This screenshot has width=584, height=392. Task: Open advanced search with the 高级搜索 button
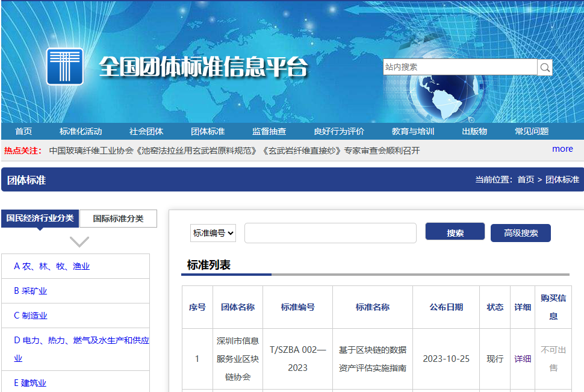[520, 232]
